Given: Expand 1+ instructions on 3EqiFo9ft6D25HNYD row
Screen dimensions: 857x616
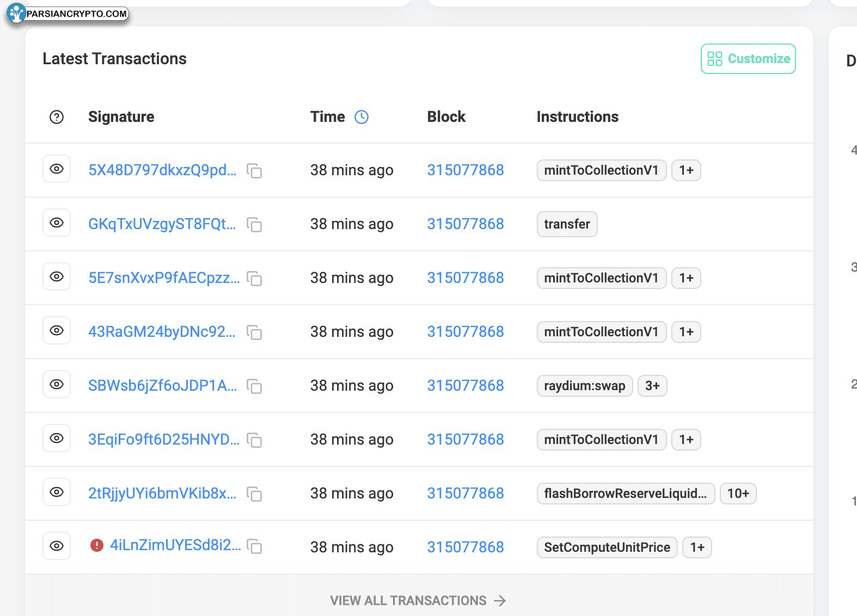Looking at the screenshot, I should (686, 440).
